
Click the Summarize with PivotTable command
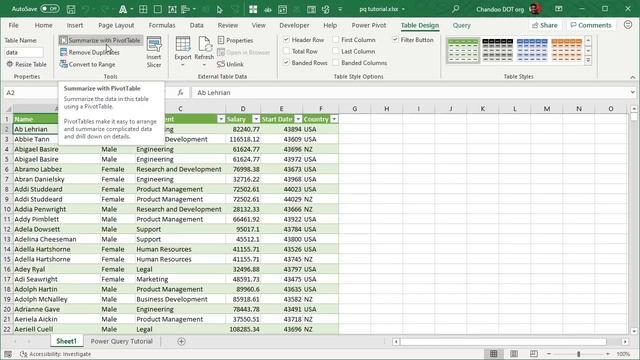[x=100, y=40]
